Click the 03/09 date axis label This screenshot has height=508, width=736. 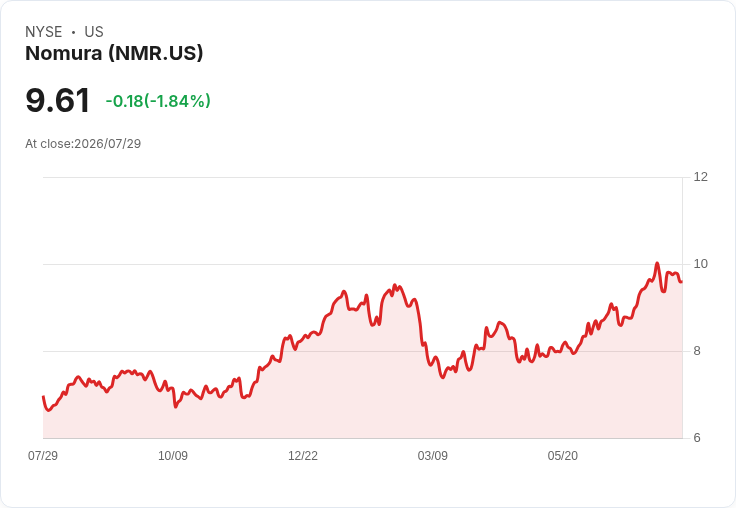(432, 455)
